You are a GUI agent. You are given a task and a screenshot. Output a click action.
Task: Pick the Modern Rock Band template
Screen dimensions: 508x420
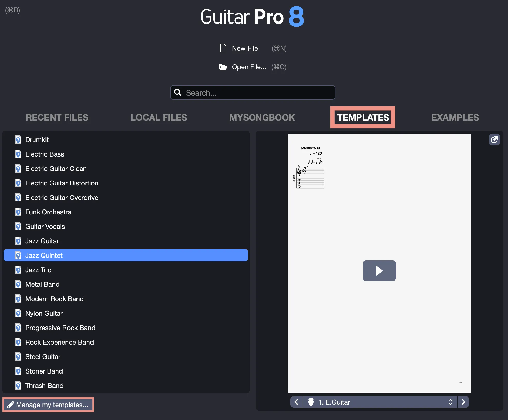pos(126,299)
